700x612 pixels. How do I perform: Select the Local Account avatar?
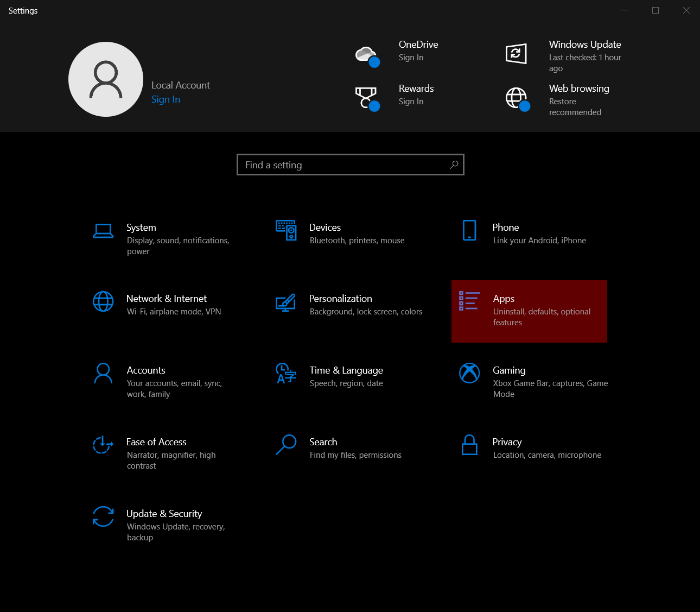pyautogui.click(x=106, y=79)
